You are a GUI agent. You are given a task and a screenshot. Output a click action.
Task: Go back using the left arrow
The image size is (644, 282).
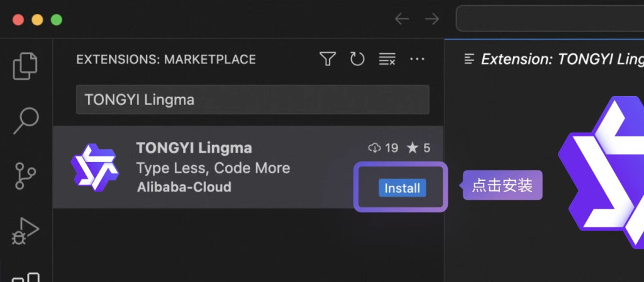(x=401, y=19)
